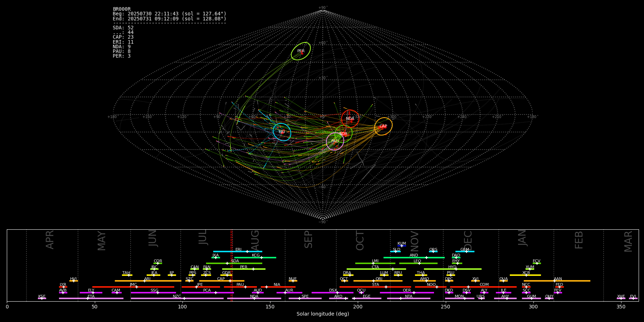
Task: Click the ETA shower bar in timeline
Action: (x=91, y=298)
